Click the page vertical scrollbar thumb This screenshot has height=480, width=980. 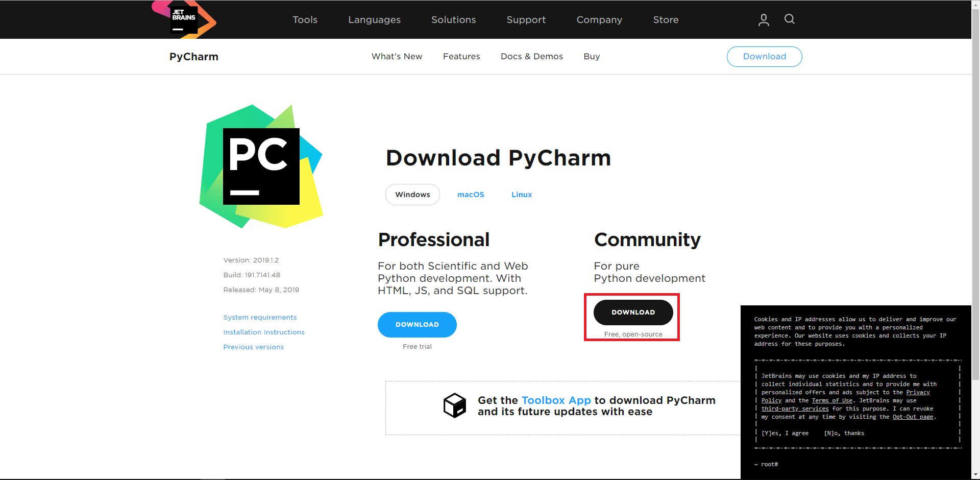(975, 194)
